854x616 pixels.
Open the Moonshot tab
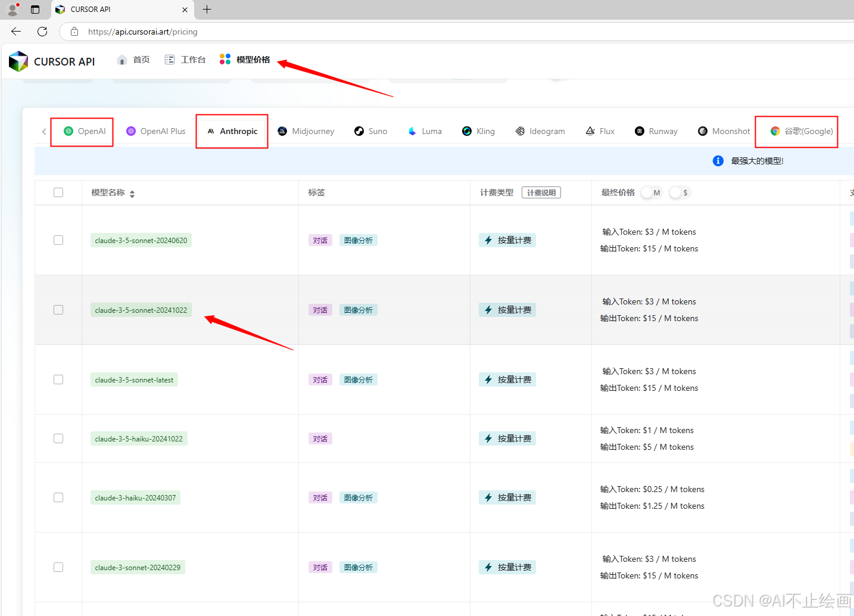pos(724,131)
